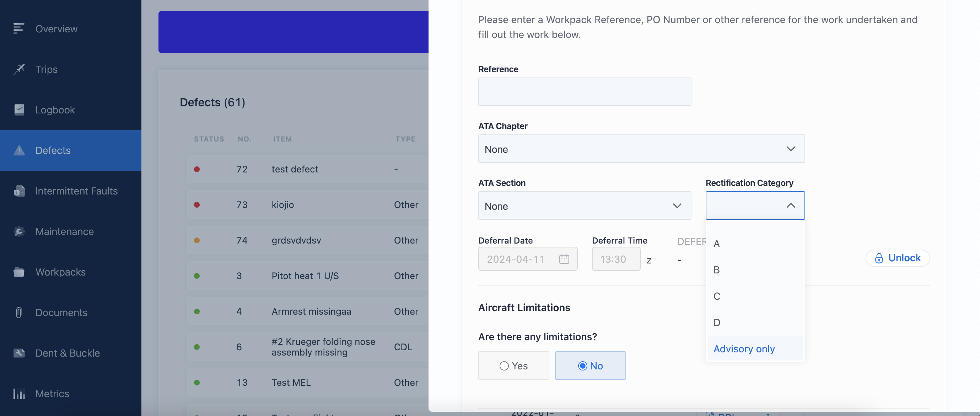
Task: Click the calendar icon in Deferral Date
Action: click(x=564, y=259)
